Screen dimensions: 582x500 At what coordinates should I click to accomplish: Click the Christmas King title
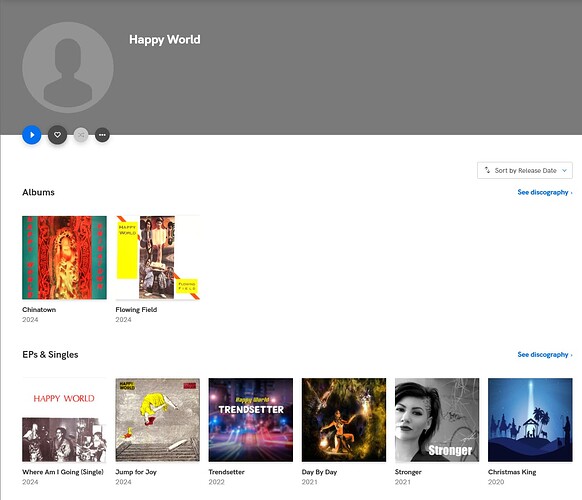512,472
